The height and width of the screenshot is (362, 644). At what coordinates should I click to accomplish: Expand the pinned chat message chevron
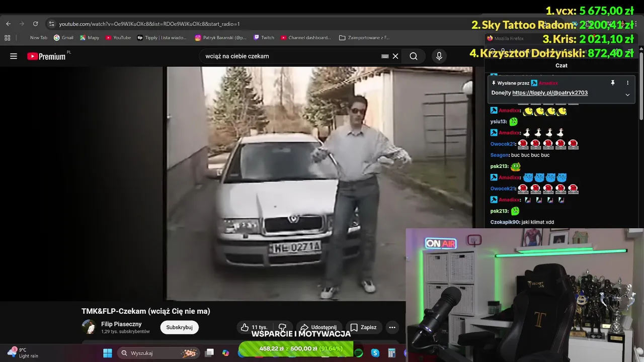coord(627,95)
